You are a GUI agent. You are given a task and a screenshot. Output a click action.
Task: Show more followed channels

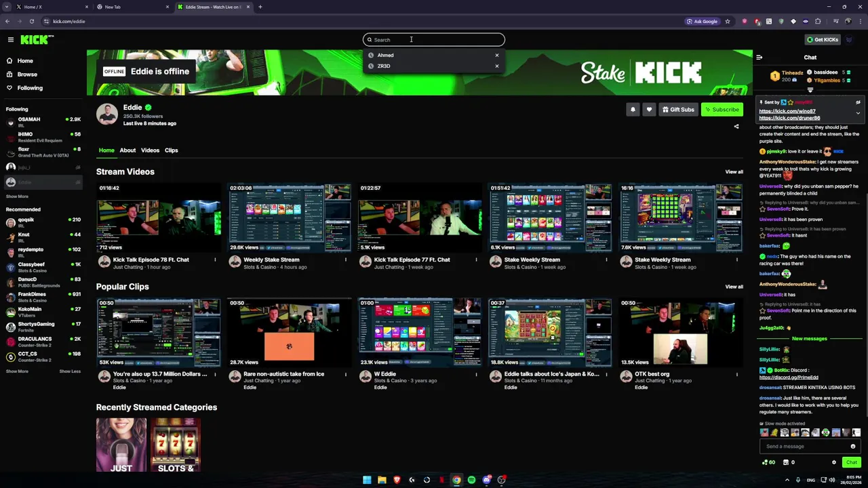coord(17,197)
